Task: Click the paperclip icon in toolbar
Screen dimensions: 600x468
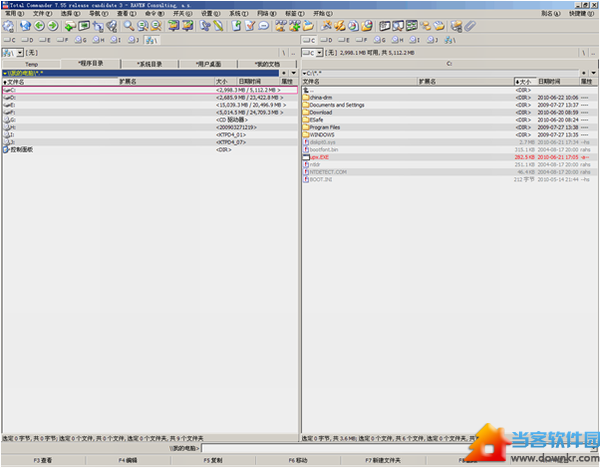Action: 470,26
